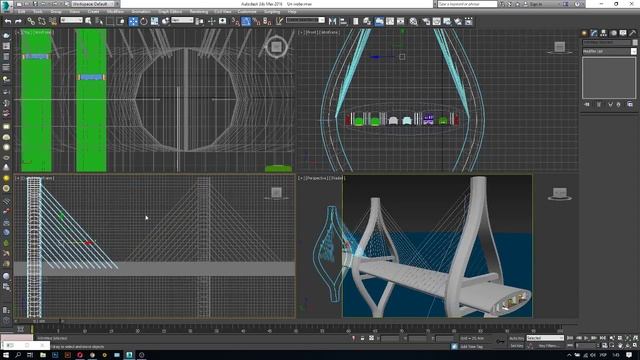Open the Modifiers menu

click(x=115, y=12)
